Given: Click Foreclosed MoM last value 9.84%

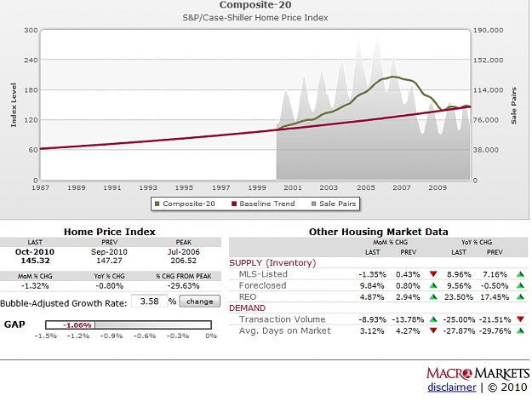Looking at the screenshot, I should click(372, 285).
